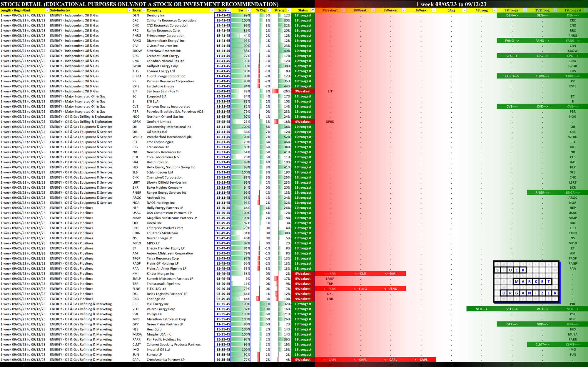The width and height of the screenshot is (588, 367).
Task: Click the GPRK ticker in 9Weakest column
Action: tap(330, 122)
